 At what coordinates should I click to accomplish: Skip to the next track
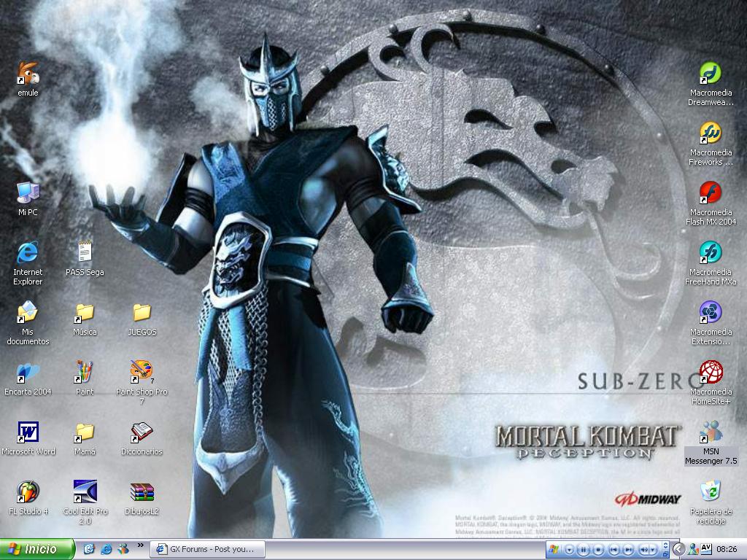[x=628, y=550]
